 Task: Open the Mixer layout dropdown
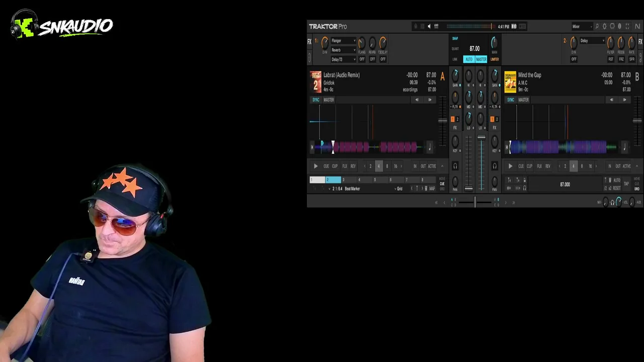tap(582, 27)
